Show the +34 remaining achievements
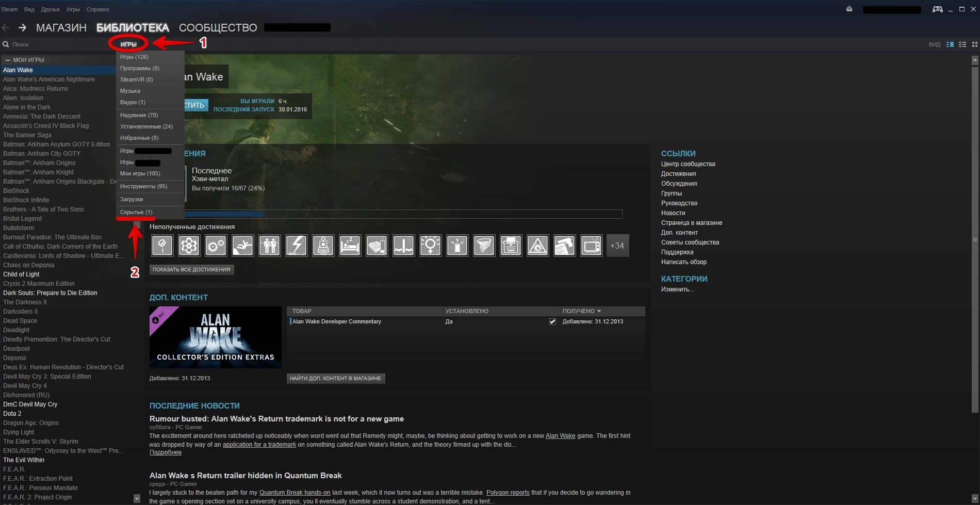The width and height of the screenshot is (980, 505). 617,246
